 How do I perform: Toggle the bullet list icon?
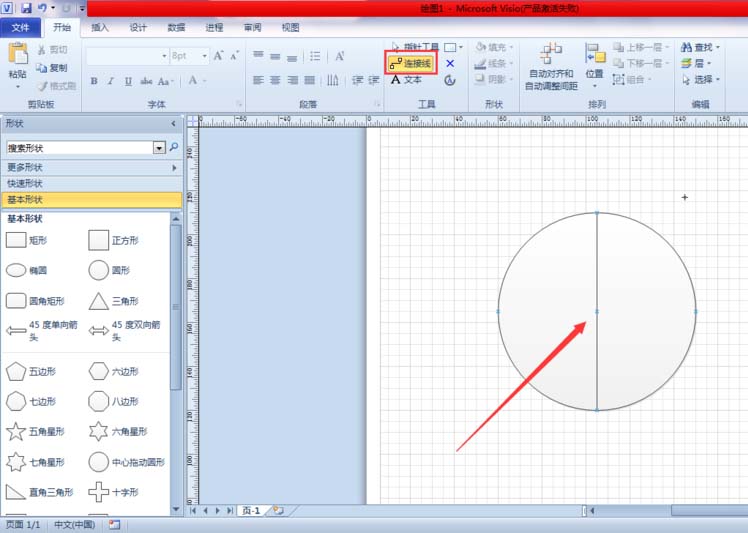315,56
